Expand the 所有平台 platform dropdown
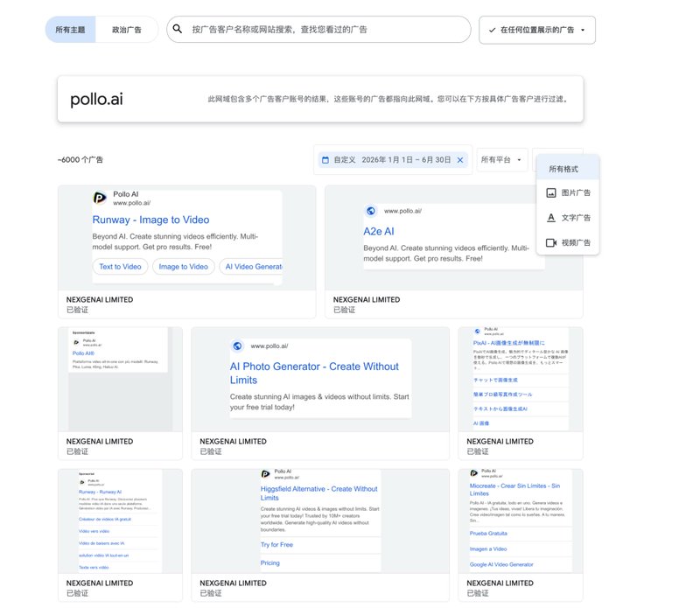Viewport: 700px width, 608px height. (x=501, y=160)
